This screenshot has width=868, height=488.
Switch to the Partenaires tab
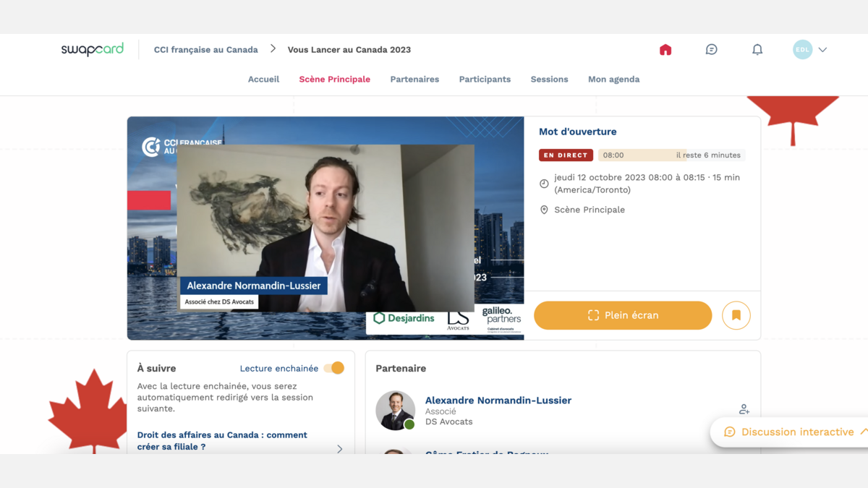(x=414, y=80)
